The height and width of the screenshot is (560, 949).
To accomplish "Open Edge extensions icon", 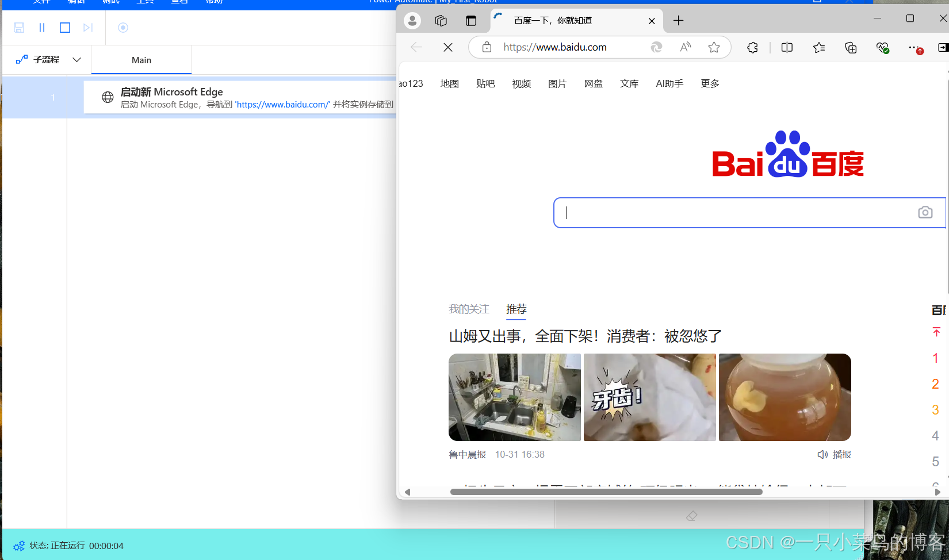I will [x=752, y=48].
